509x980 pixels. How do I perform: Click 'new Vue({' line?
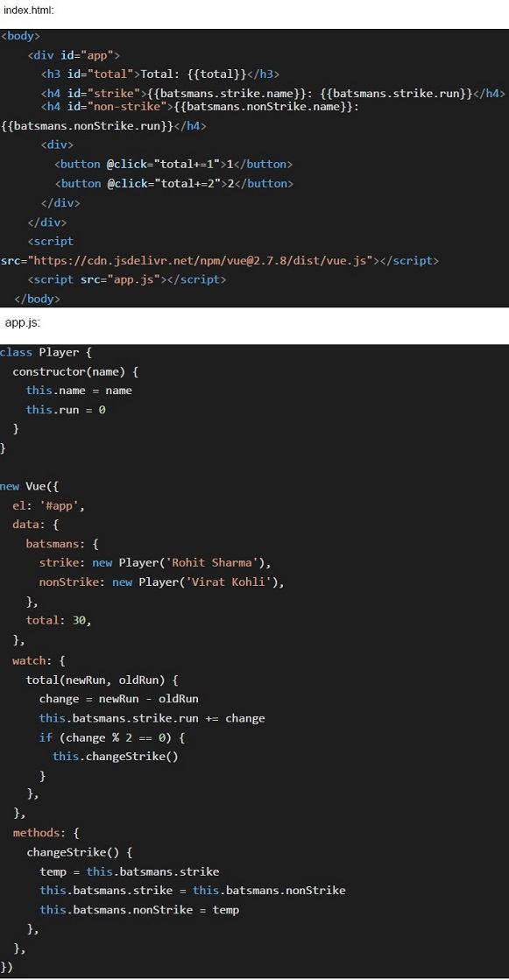pos(30,487)
